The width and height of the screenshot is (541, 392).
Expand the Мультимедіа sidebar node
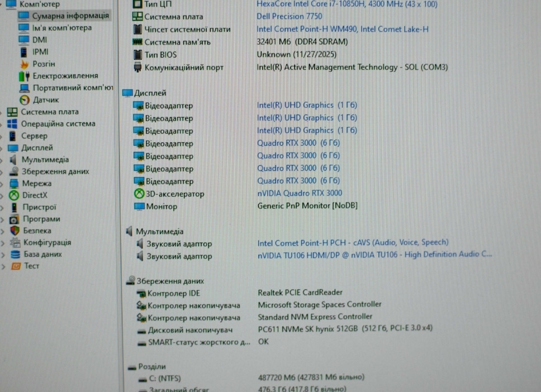1,159
